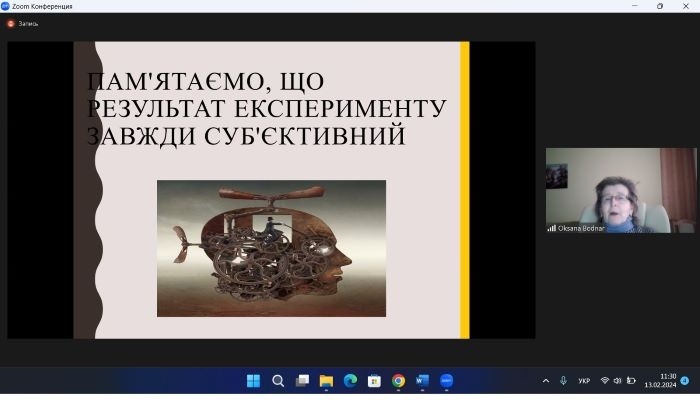Viewport: 700px width, 400px height.
Task: Open Task View on the taskbar
Action: (x=302, y=381)
